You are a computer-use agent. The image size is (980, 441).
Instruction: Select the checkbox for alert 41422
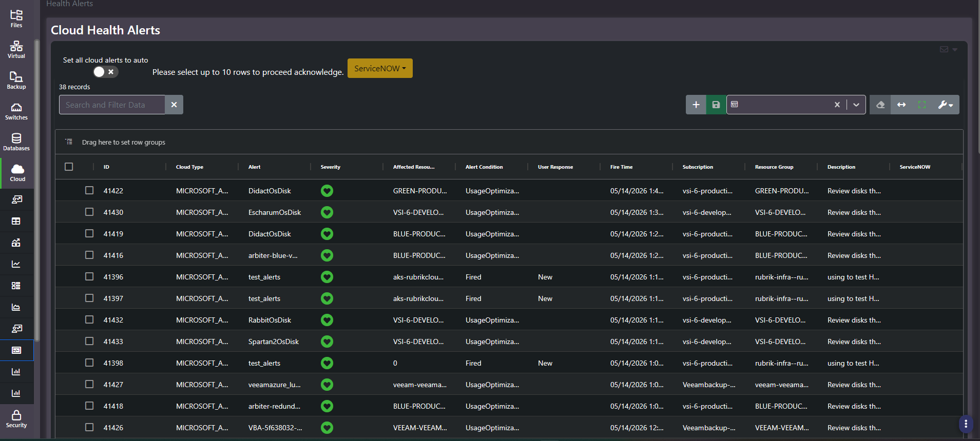coord(89,190)
